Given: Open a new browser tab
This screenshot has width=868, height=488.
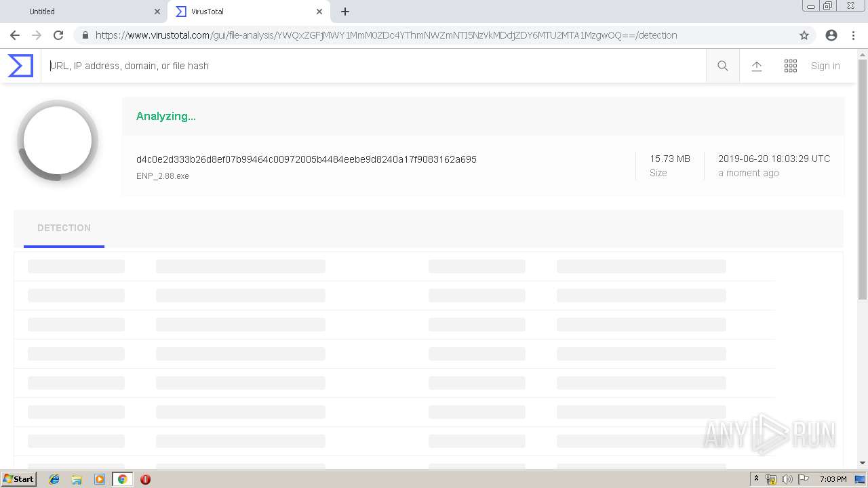Looking at the screenshot, I should (x=345, y=12).
